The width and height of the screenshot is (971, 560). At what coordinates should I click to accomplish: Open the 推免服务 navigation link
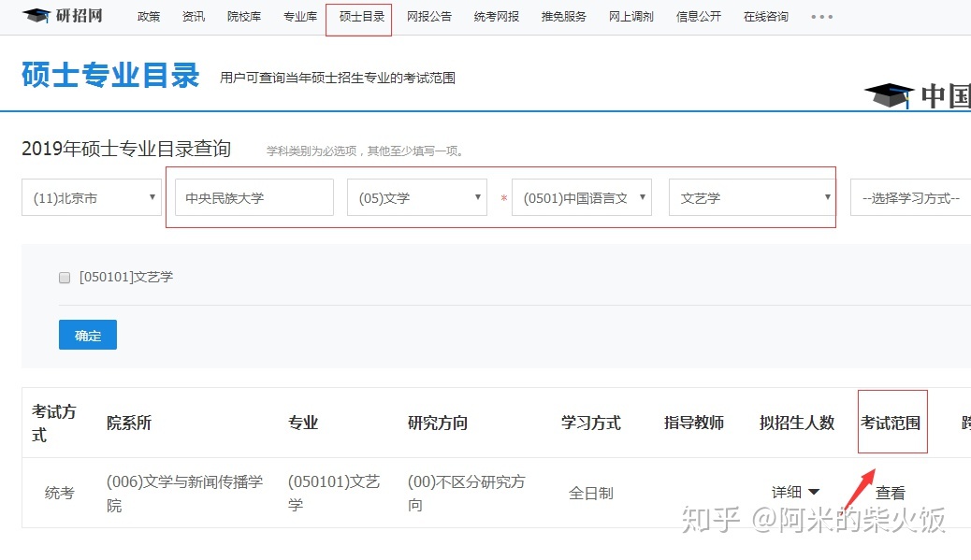tap(564, 17)
